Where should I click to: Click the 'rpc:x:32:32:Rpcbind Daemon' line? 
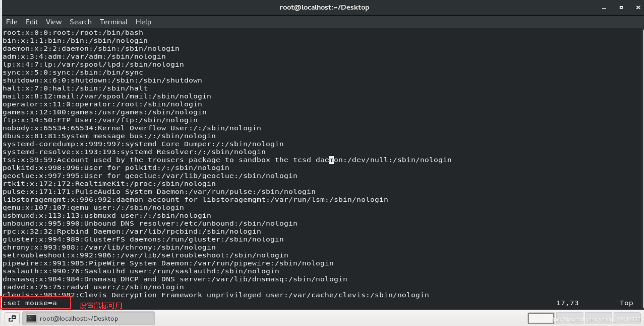point(132,232)
